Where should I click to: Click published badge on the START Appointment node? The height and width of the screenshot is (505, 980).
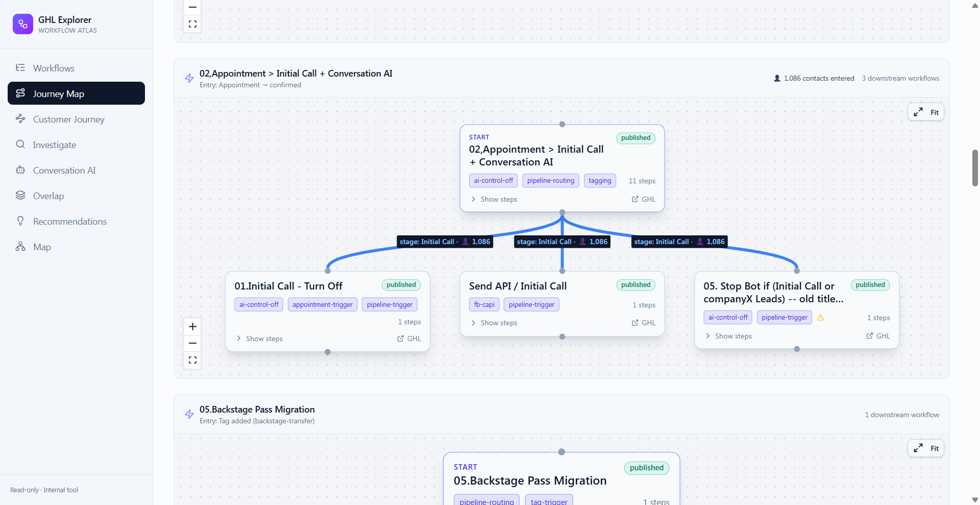(635, 138)
